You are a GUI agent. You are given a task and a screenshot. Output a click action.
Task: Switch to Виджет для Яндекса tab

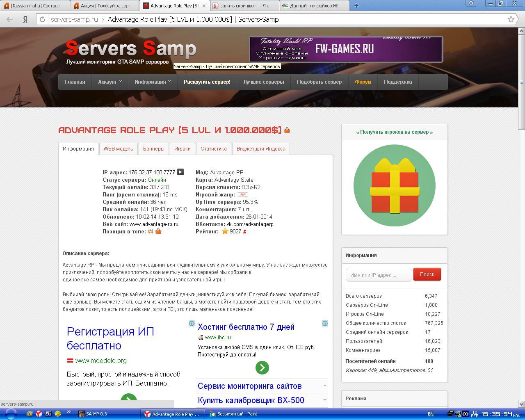pos(261,148)
